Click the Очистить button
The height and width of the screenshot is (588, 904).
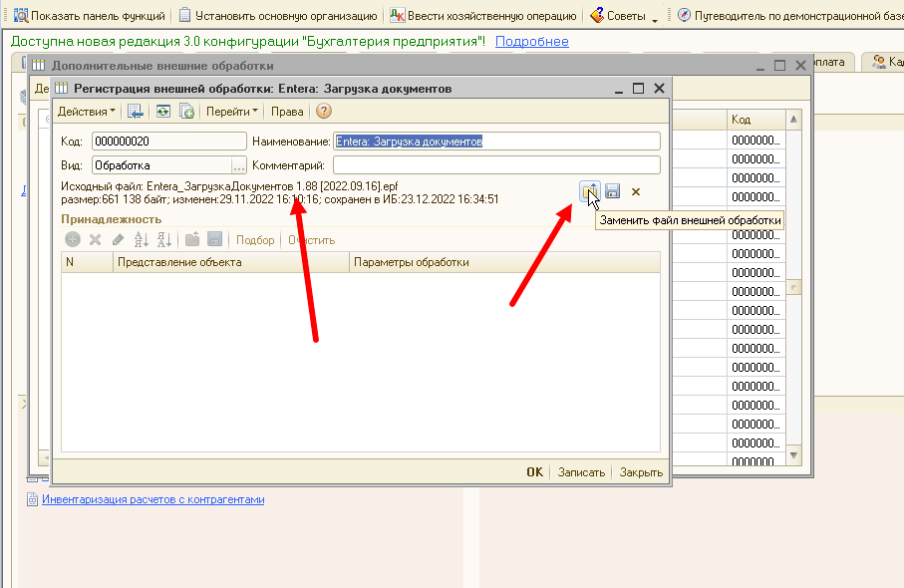click(x=311, y=240)
